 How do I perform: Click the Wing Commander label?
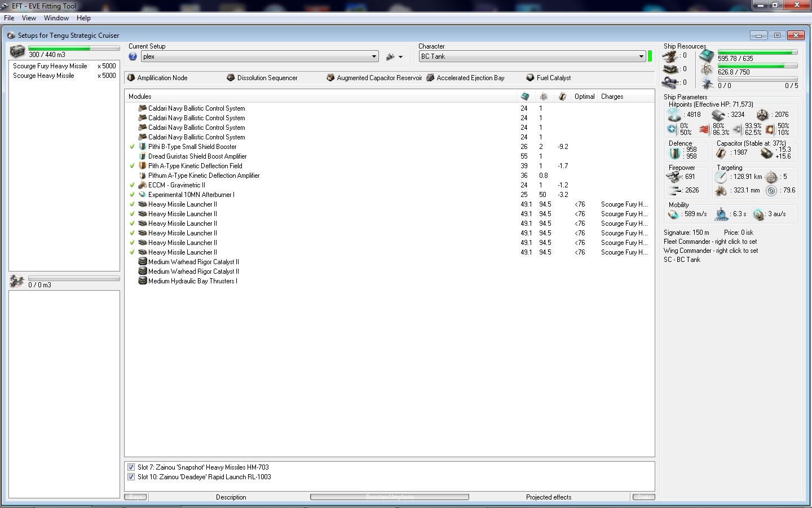click(x=711, y=251)
